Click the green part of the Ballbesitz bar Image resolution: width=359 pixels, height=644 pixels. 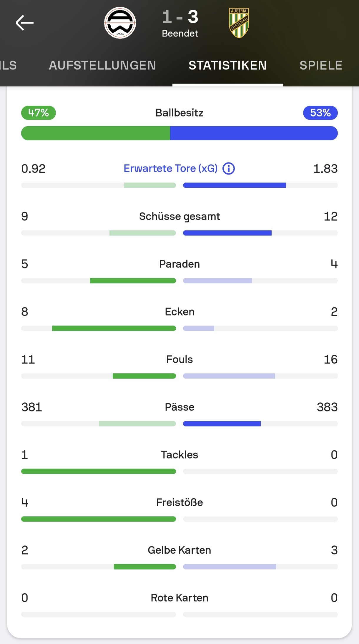(96, 133)
